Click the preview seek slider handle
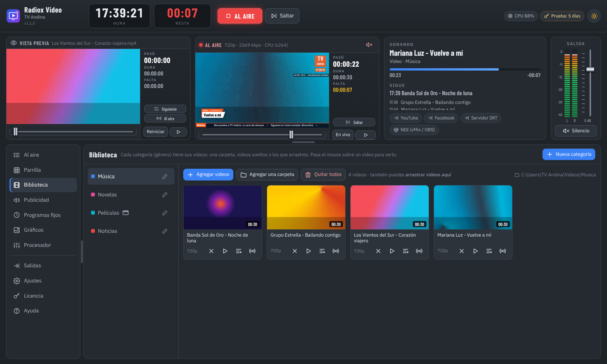The image size is (607, 364). pyautogui.click(x=16, y=132)
